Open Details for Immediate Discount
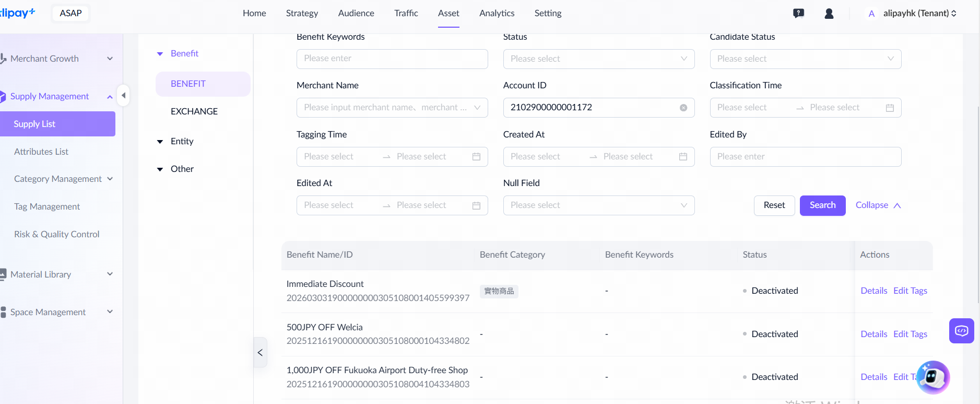The width and height of the screenshot is (980, 404). [x=873, y=291]
